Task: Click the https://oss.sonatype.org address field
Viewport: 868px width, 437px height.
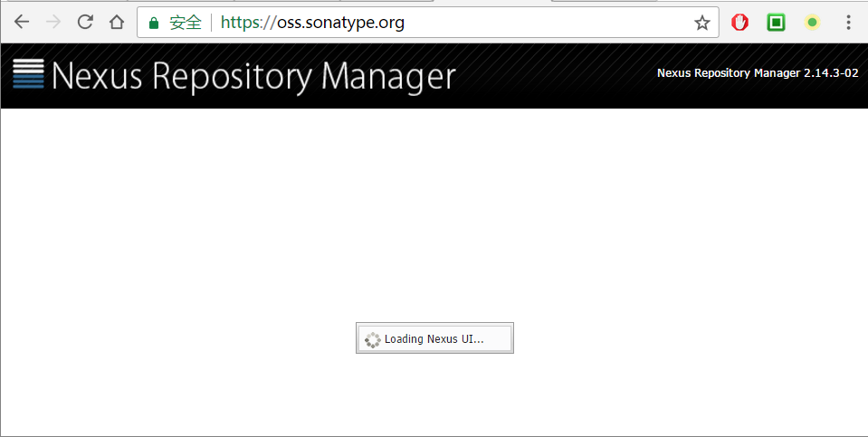Action: (x=428, y=22)
